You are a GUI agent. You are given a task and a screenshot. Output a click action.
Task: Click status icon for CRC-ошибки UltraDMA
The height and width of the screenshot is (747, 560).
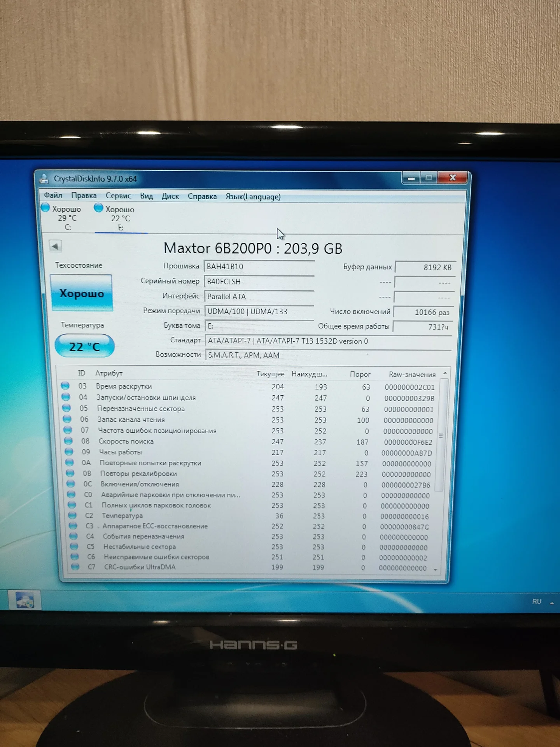pos(75,567)
